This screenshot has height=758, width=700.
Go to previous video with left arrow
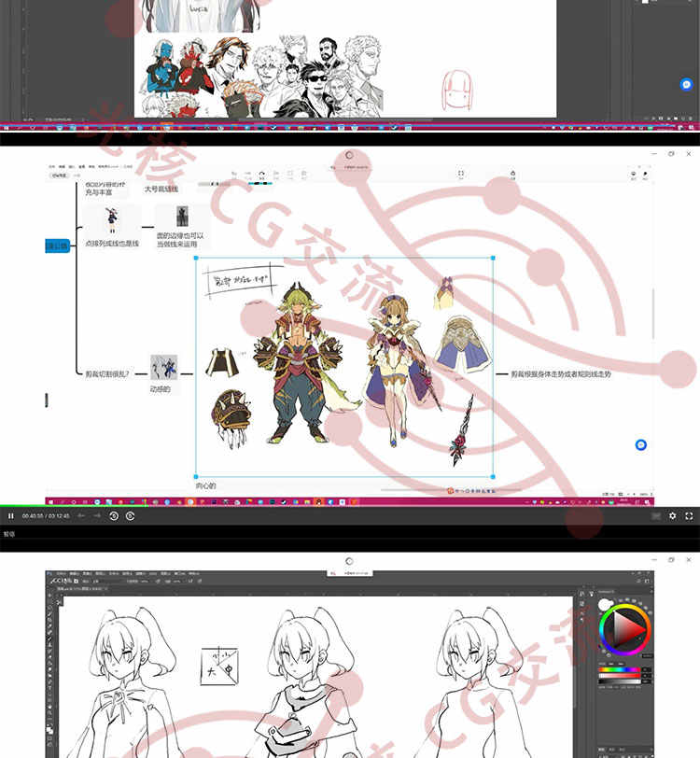(81, 516)
